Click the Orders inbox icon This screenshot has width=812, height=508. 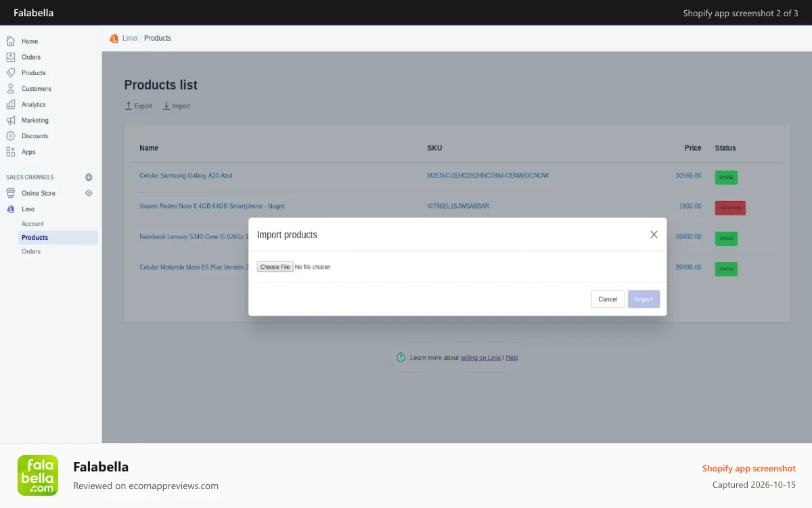[x=11, y=57]
